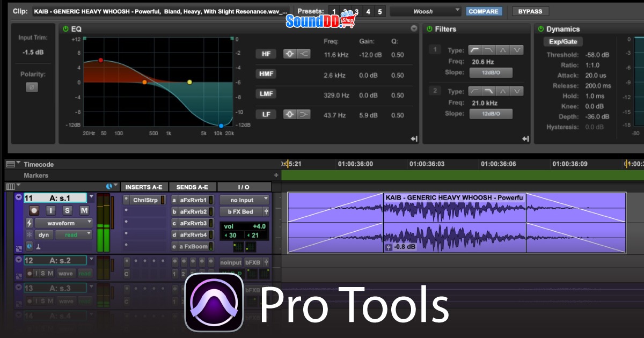Solo track 11 with the S button
The image size is (644, 338).
pyautogui.click(x=67, y=210)
